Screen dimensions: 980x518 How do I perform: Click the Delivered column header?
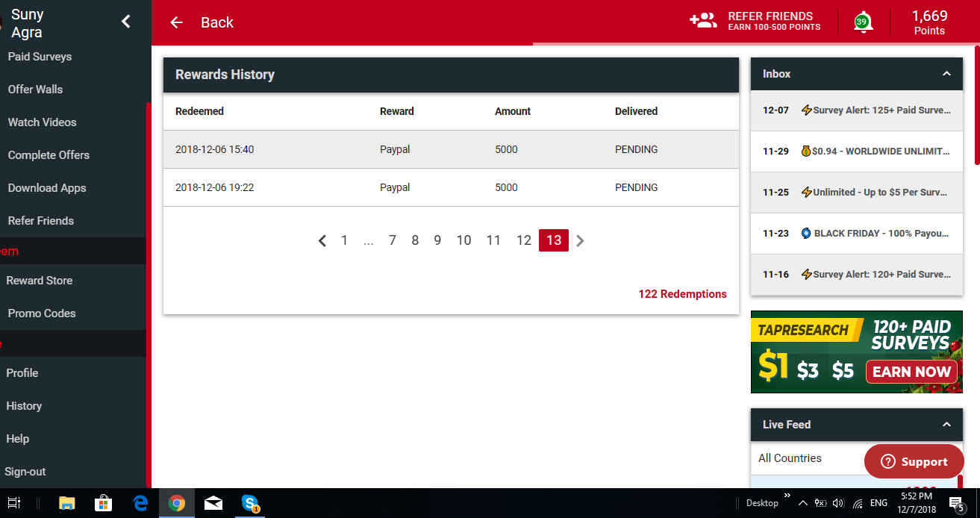(x=636, y=111)
